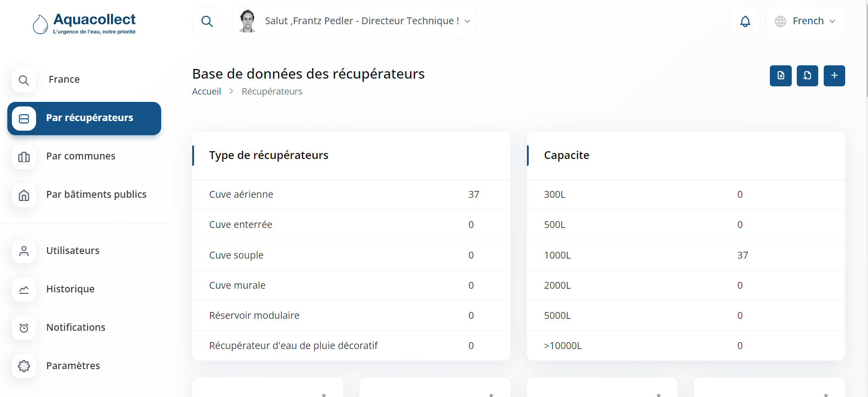Click the globe icon in language selector
The image size is (868, 397).
coord(780,21)
